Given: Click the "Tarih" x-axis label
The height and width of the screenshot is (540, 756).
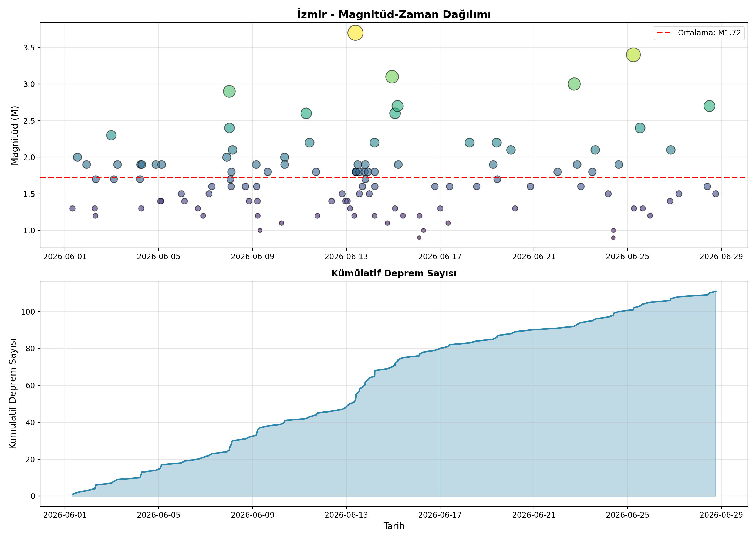Looking at the screenshot, I should coord(394,526).
